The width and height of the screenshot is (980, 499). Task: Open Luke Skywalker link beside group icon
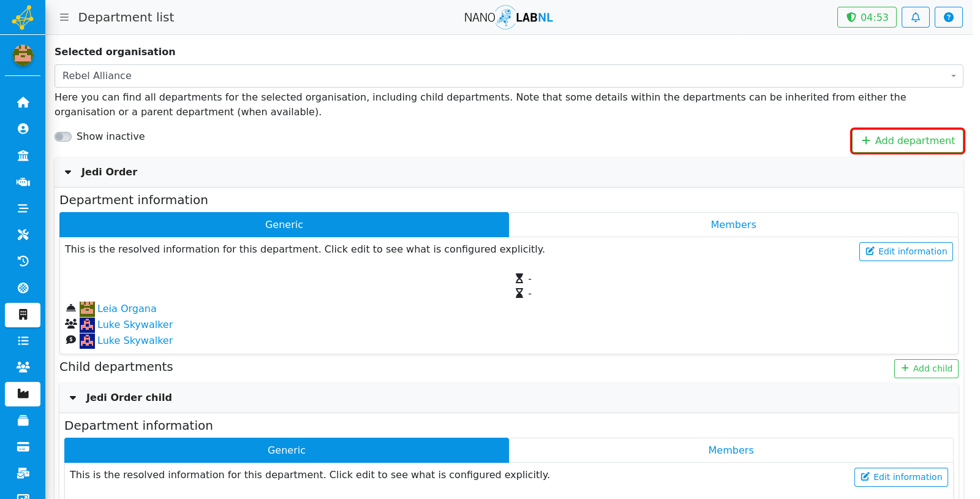(x=135, y=324)
